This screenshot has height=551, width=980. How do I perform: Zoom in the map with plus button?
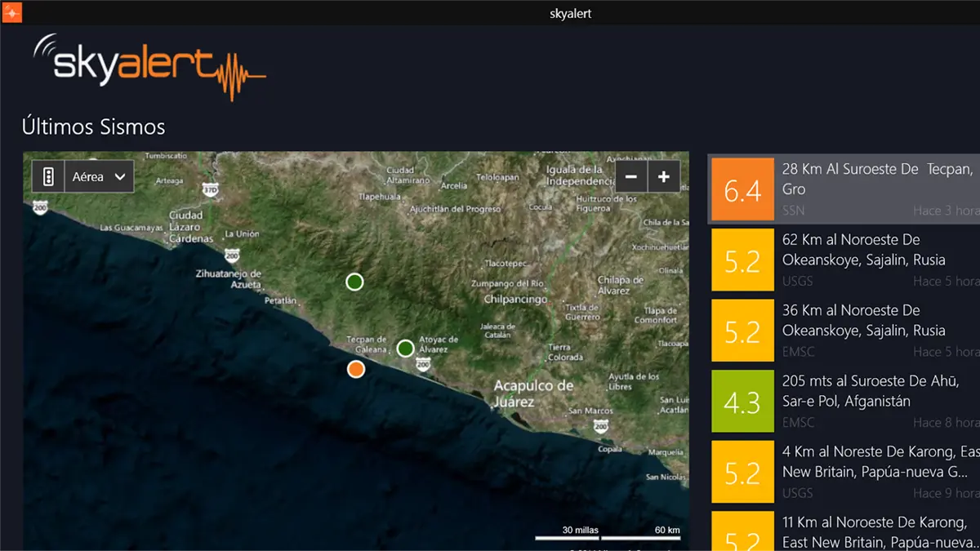click(x=664, y=176)
